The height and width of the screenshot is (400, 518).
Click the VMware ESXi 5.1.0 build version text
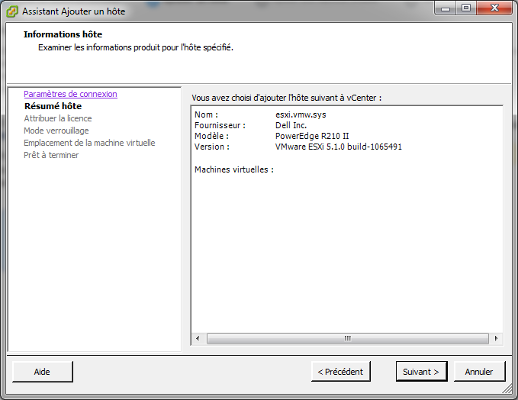[339, 147]
